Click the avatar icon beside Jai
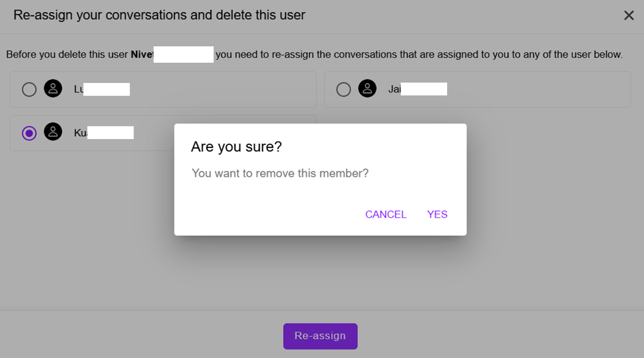Screen dimensions: 644x358 [x=367, y=88]
